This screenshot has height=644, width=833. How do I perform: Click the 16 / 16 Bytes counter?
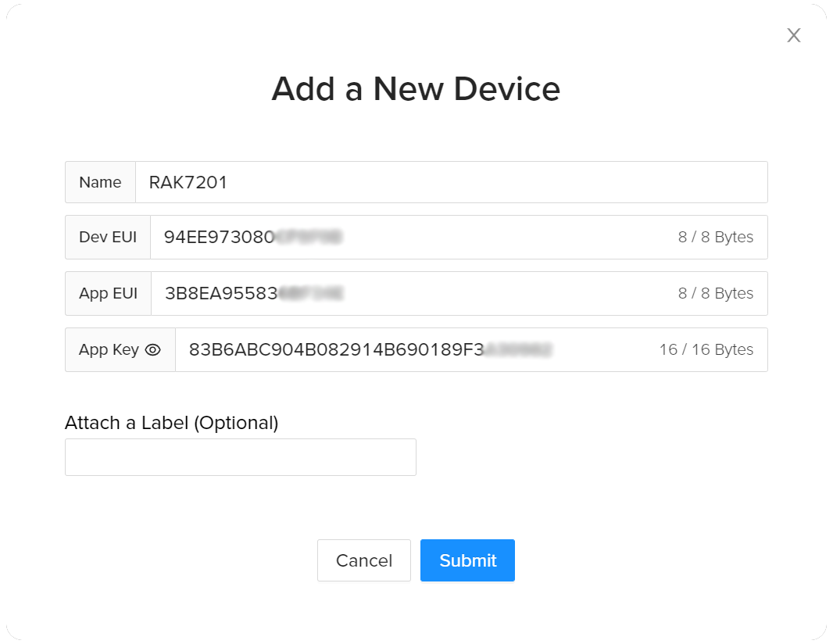706,350
